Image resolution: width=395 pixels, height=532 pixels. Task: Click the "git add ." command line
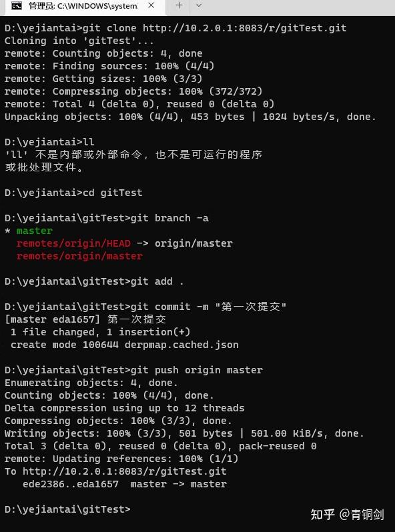click(x=157, y=281)
